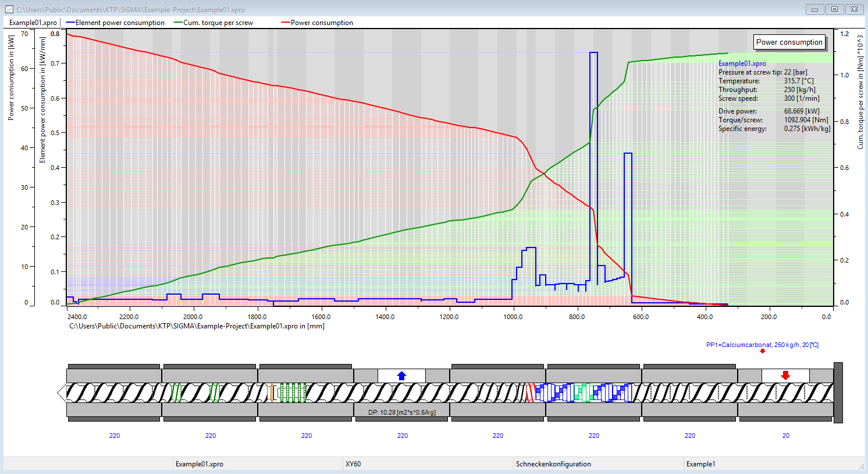The height and width of the screenshot is (474, 868).
Task: Select the green mixing element block
Action: (292, 392)
